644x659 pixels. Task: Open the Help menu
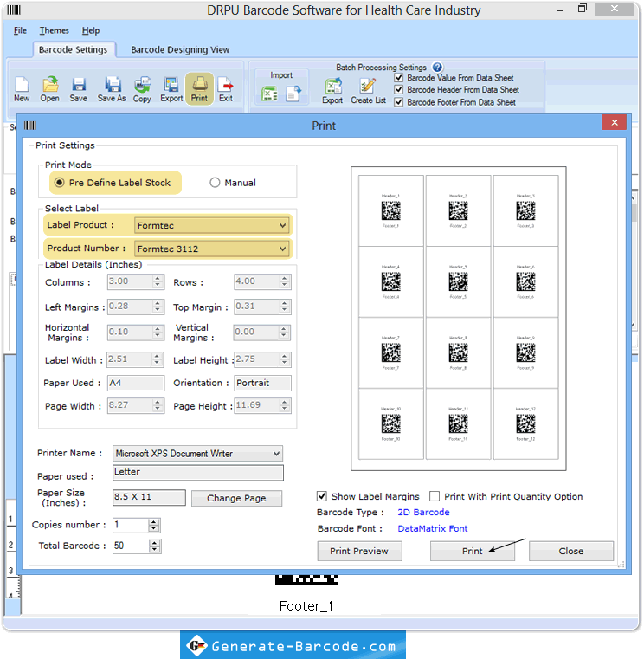(91, 30)
